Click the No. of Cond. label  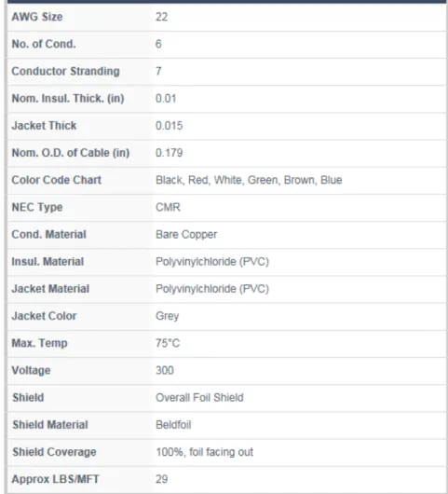(x=44, y=44)
